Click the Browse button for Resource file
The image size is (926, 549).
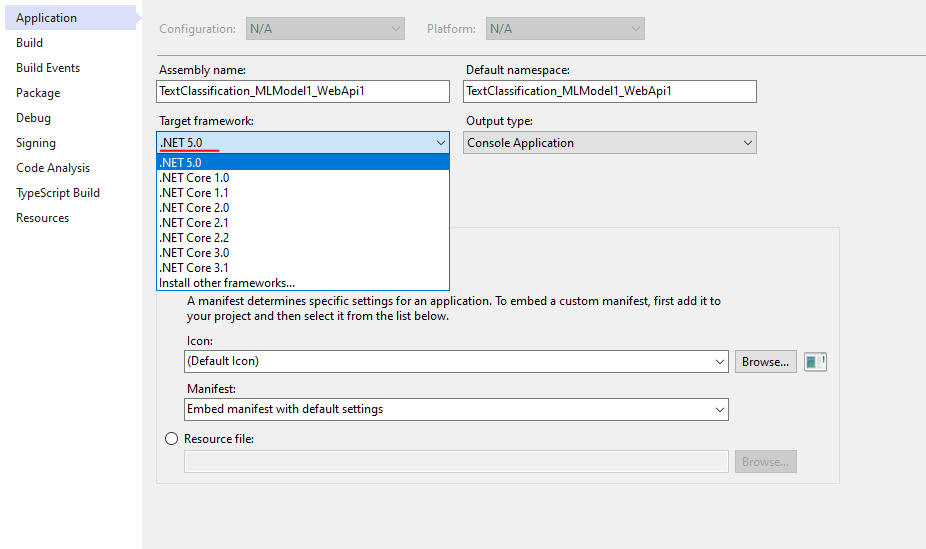tap(765, 462)
